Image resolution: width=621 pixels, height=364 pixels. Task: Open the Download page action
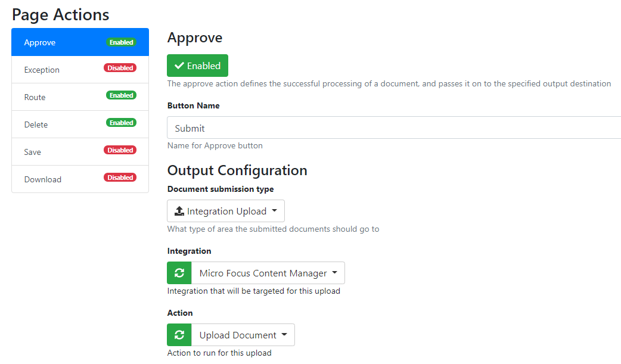pos(42,179)
